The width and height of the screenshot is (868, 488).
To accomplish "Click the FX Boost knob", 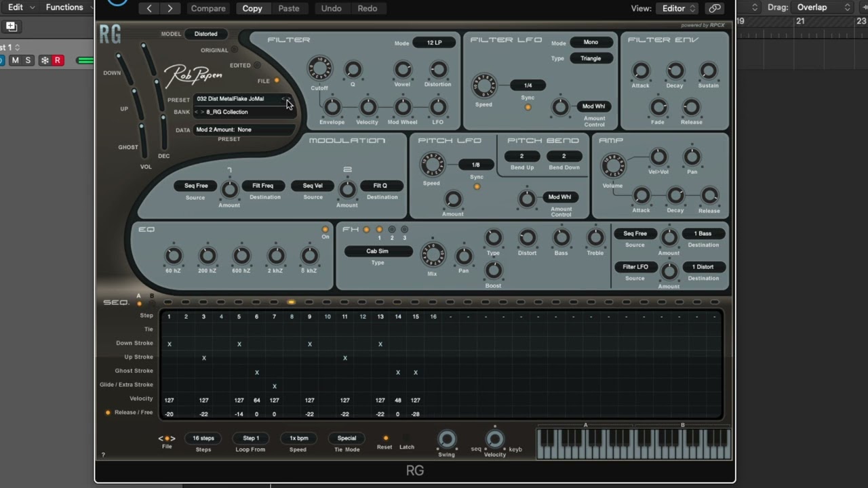I will (x=493, y=270).
